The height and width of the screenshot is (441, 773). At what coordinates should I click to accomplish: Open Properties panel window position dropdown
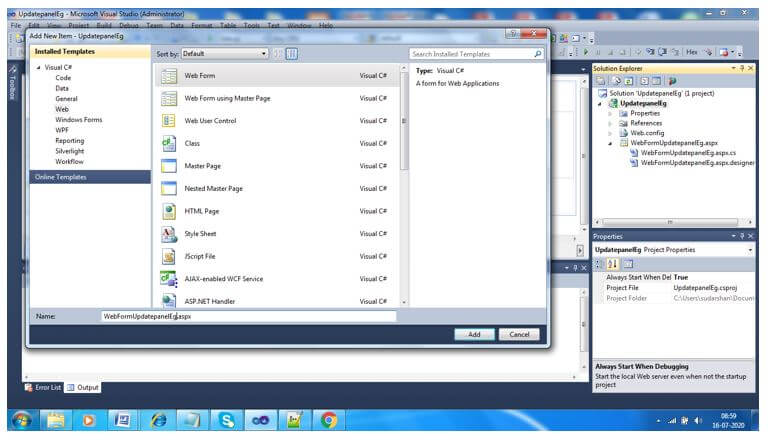click(x=734, y=236)
